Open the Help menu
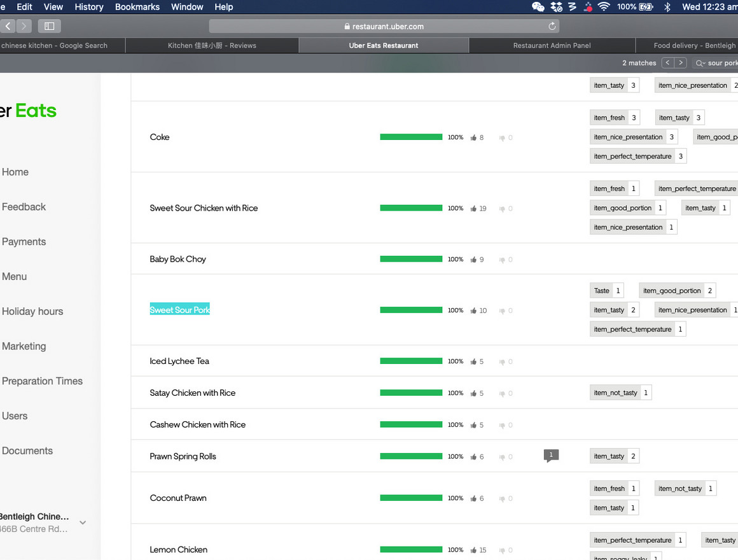The height and width of the screenshot is (560, 738). pyautogui.click(x=223, y=6)
